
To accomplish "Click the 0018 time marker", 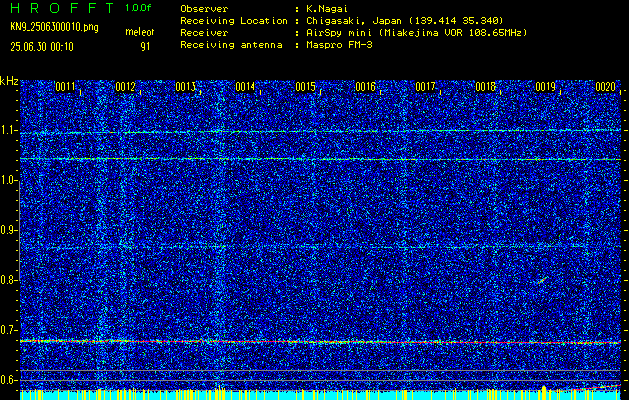I will pyautogui.click(x=485, y=87).
